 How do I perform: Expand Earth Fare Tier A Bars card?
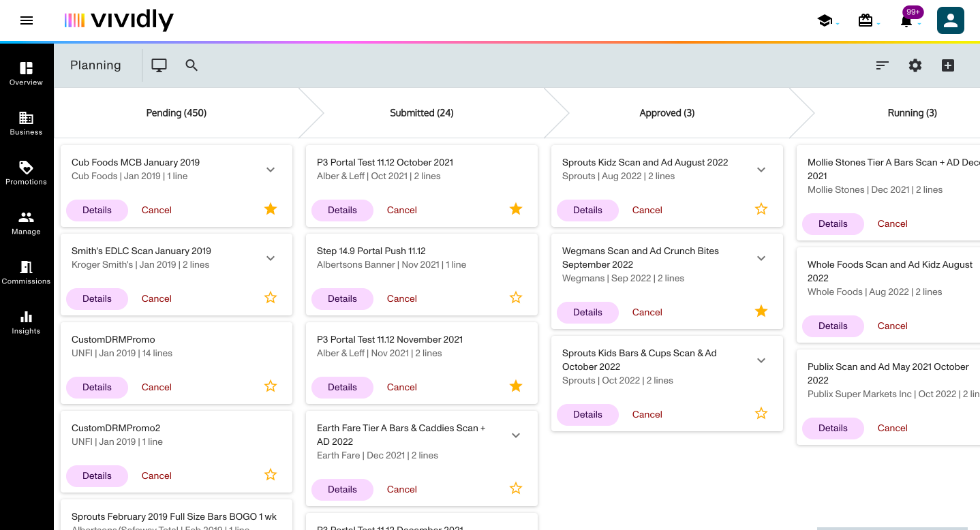click(516, 435)
